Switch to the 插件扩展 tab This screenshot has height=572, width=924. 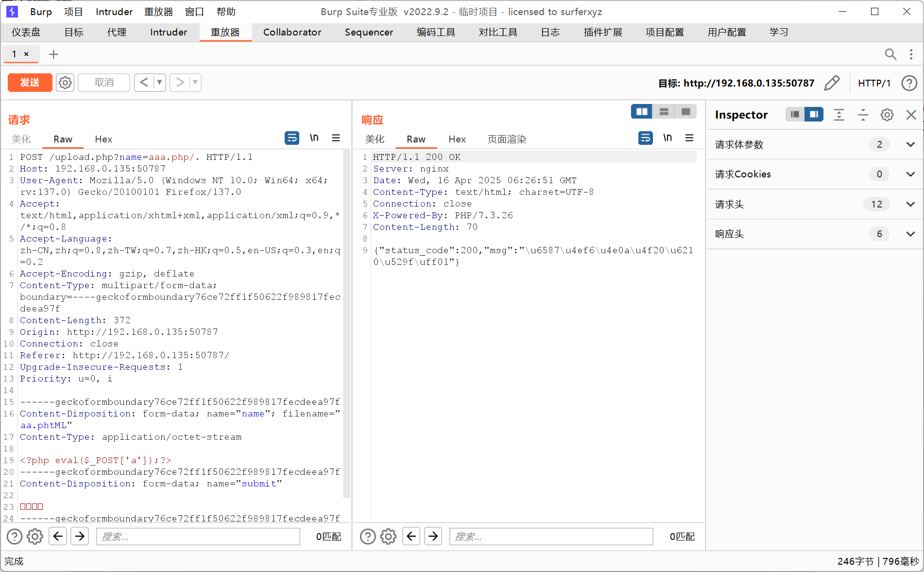[603, 32]
